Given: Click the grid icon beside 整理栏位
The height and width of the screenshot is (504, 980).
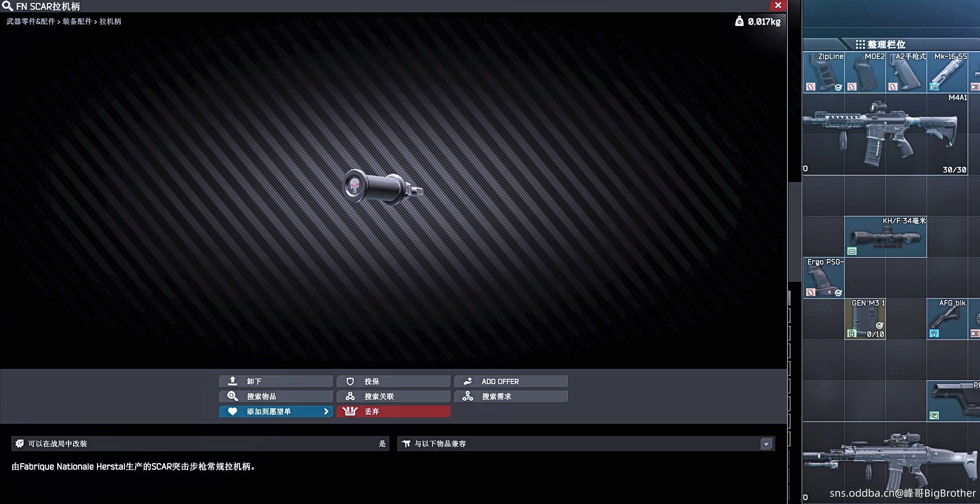Looking at the screenshot, I should click(860, 45).
